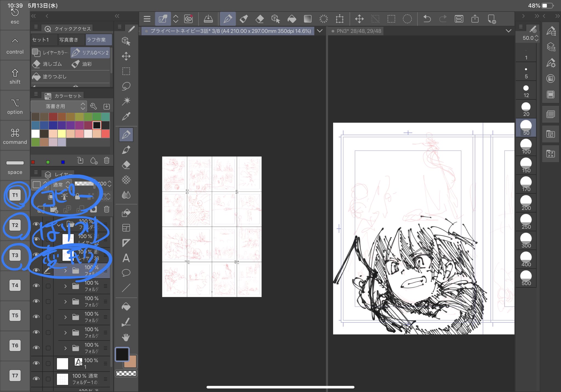
Task: Select the Eraser tool in top command bar
Action: (260, 19)
